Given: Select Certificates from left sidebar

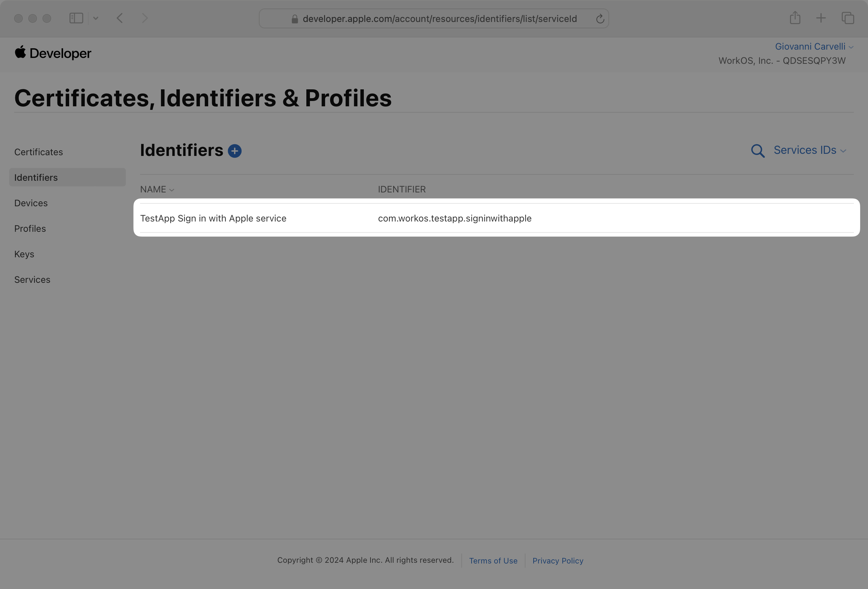Looking at the screenshot, I should (x=38, y=151).
